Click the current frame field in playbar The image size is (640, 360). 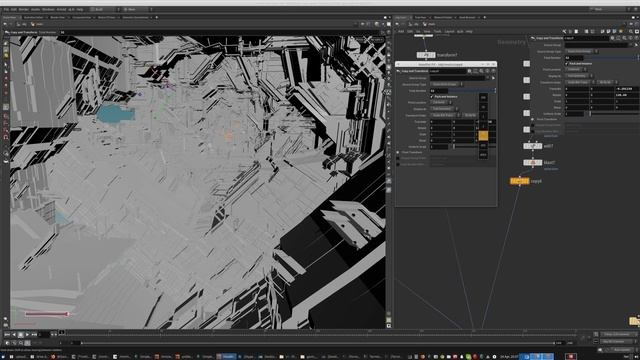pos(44,334)
